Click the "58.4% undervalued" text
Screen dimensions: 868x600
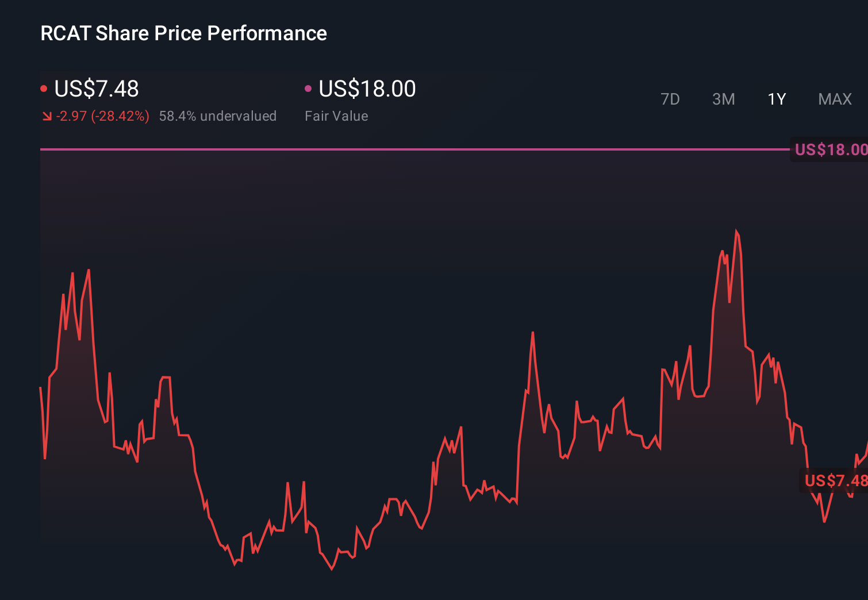point(217,116)
